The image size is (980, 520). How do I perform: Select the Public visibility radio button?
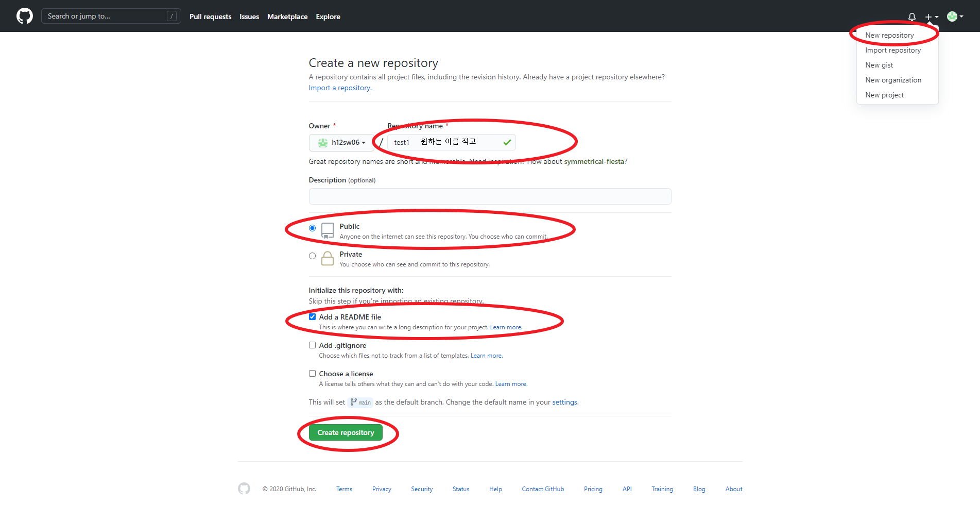point(312,228)
